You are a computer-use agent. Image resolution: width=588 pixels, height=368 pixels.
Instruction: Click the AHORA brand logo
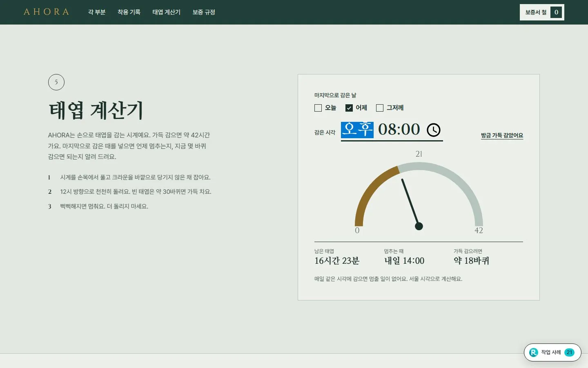point(46,12)
